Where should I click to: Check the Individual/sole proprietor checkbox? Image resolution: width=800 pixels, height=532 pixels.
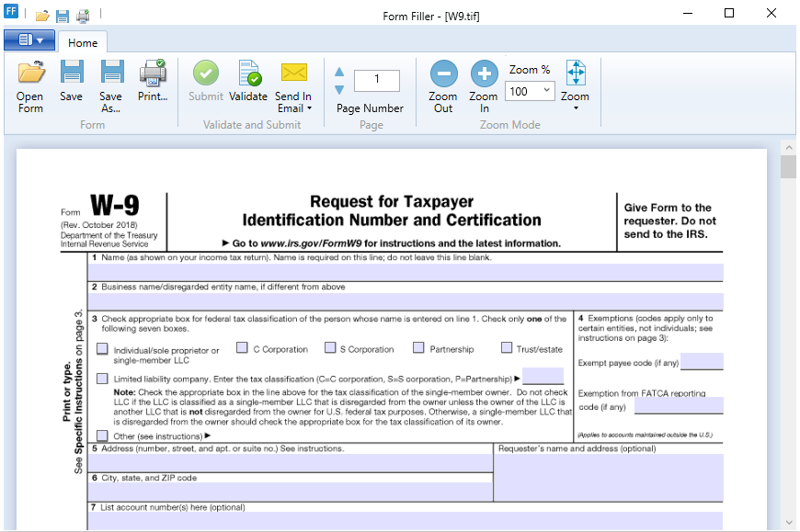point(102,349)
